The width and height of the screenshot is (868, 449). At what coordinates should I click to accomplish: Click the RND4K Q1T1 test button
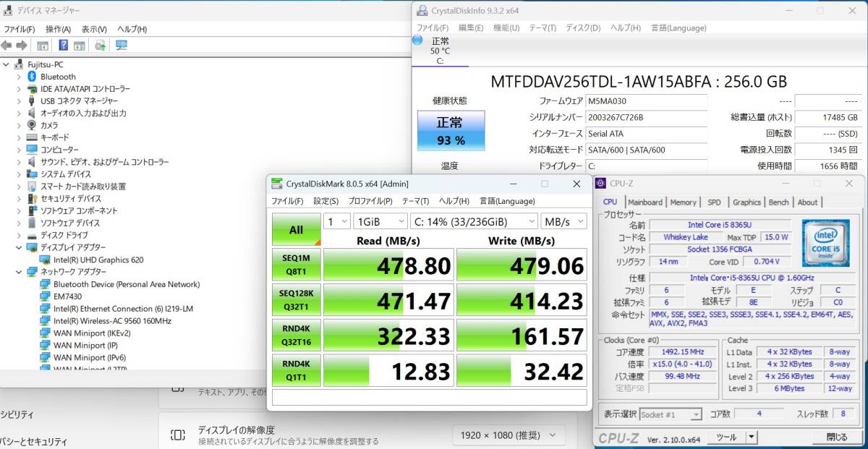pyautogui.click(x=297, y=370)
